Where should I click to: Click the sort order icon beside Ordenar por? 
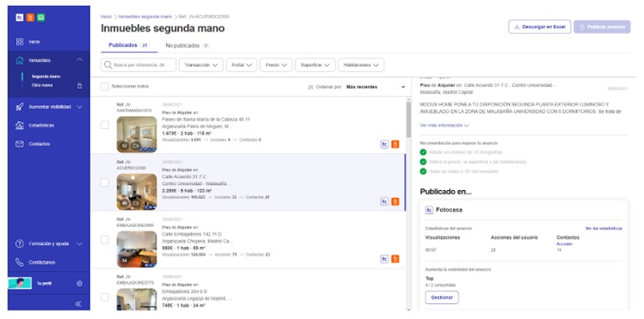coord(310,87)
